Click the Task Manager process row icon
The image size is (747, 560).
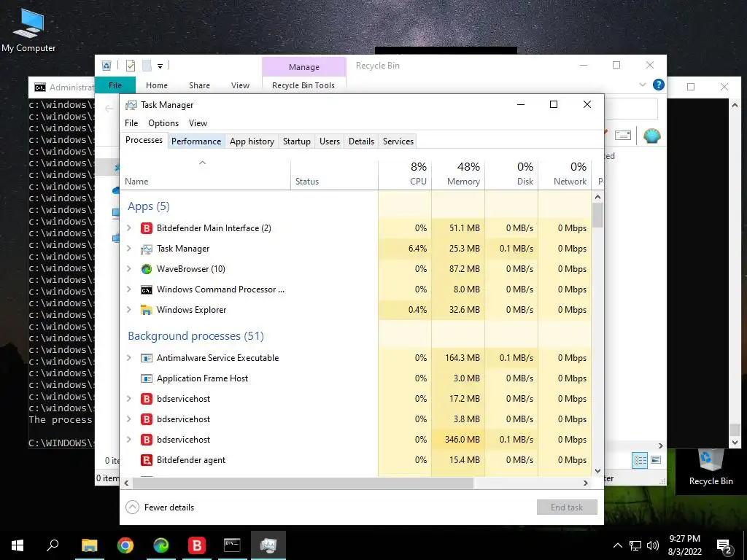coord(146,249)
